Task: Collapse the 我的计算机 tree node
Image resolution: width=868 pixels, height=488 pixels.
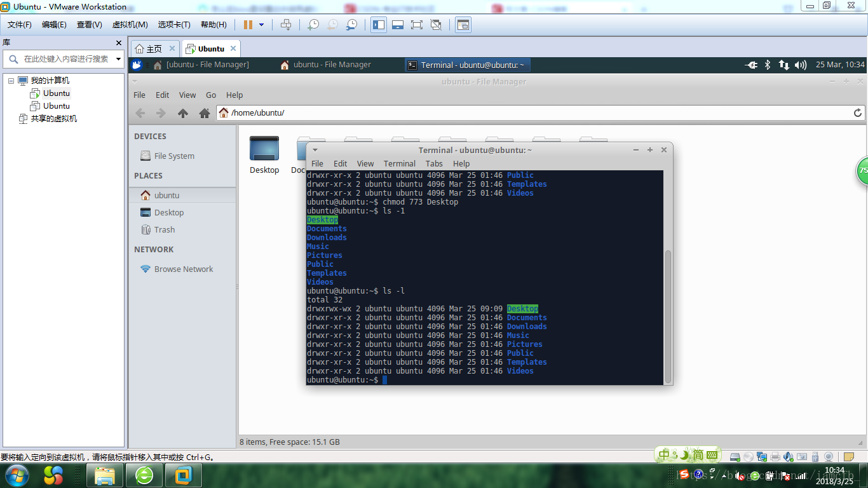Action: (x=11, y=81)
